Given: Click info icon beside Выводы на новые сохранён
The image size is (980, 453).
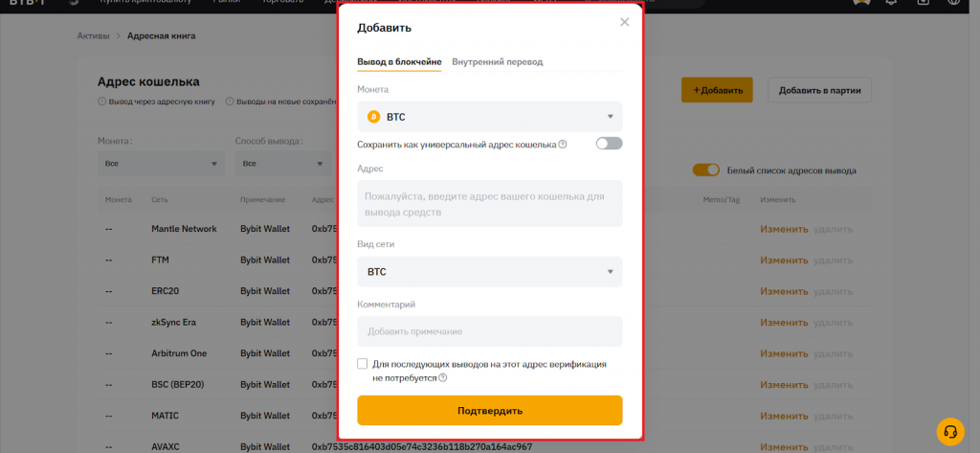Looking at the screenshot, I should pos(230,102).
